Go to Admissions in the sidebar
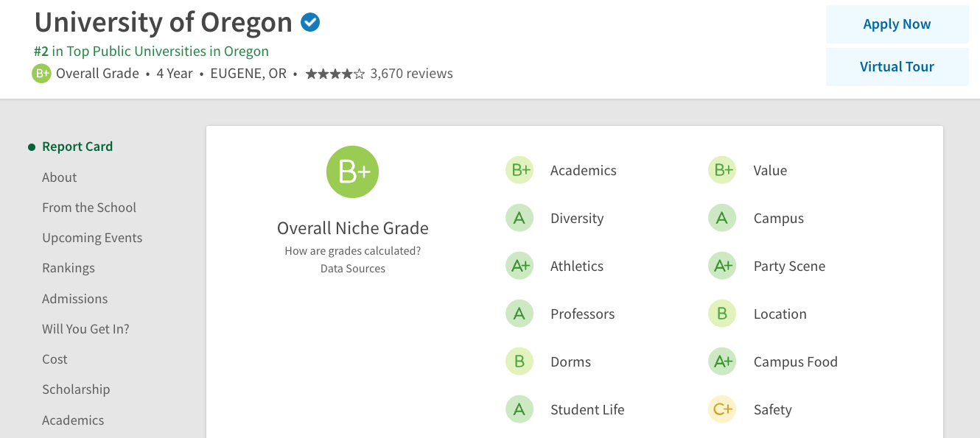The image size is (980, 438). point(75,299)
